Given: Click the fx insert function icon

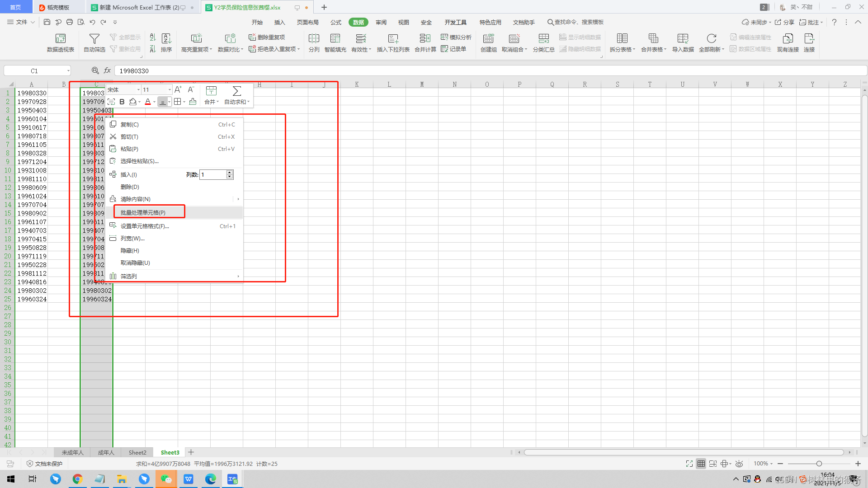Looking at the screenshot, I should pos(107,70).
